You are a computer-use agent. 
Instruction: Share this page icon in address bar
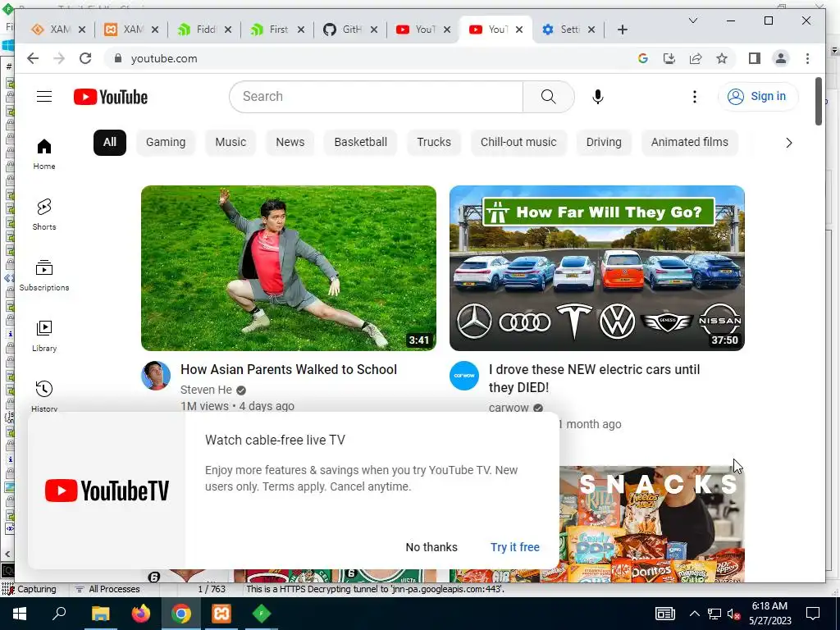(x=696, y=58)
